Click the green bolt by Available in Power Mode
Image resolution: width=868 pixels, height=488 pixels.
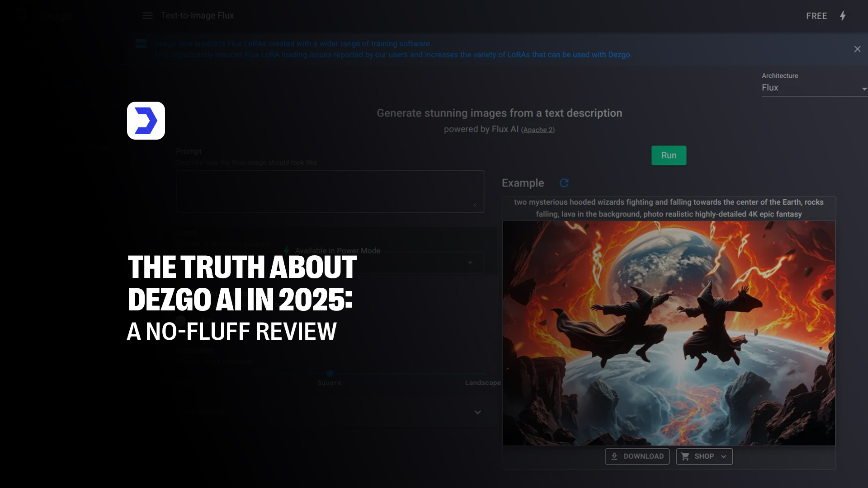[286, 250]
